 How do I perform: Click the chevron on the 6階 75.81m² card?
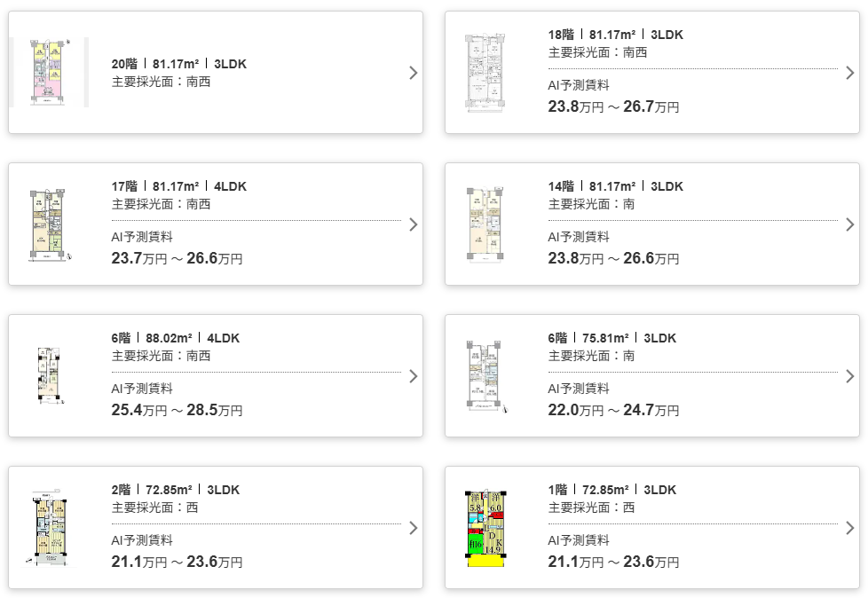coord(849,375)
